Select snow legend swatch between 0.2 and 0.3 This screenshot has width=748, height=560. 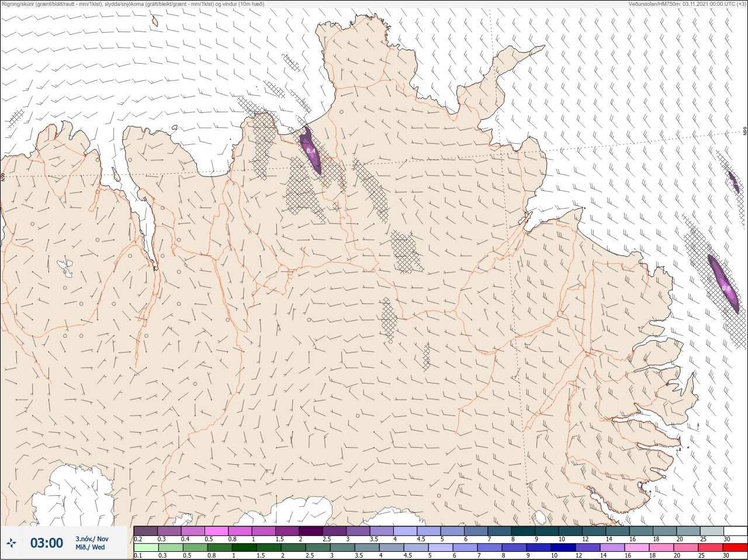[146, 531]
